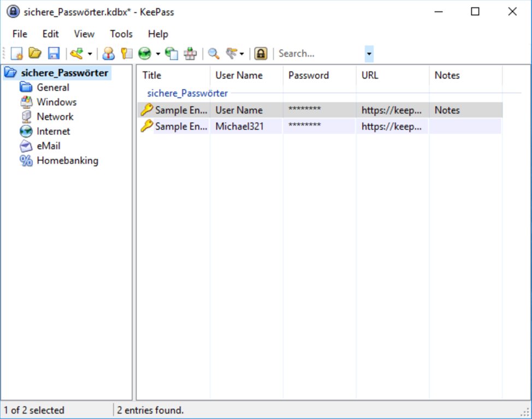Image resolution: width=532 pixels, height=419 pixels.
Task: Open the Tools menu
Action: (121, 34)
